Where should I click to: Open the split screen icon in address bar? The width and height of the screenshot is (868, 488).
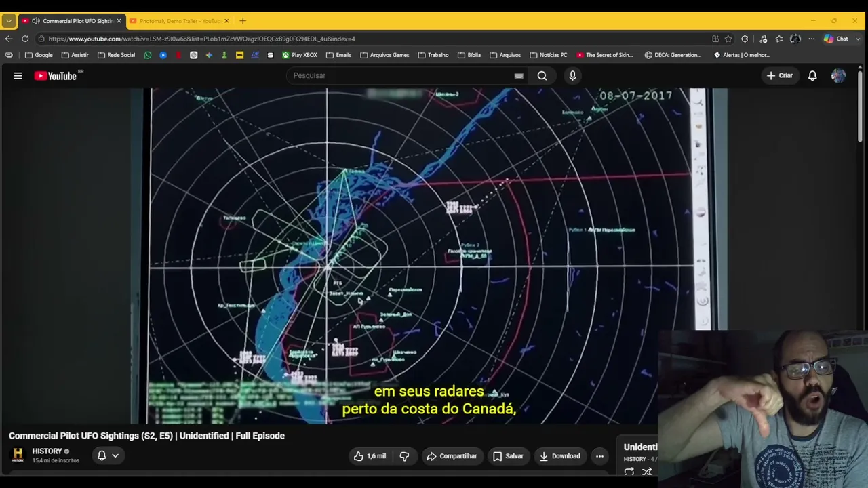click(715, 39)
